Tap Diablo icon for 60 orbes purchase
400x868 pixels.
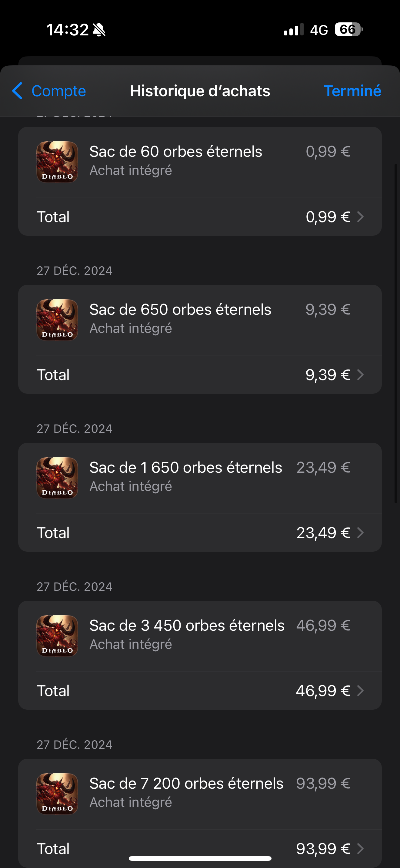[x=57, y=162]
